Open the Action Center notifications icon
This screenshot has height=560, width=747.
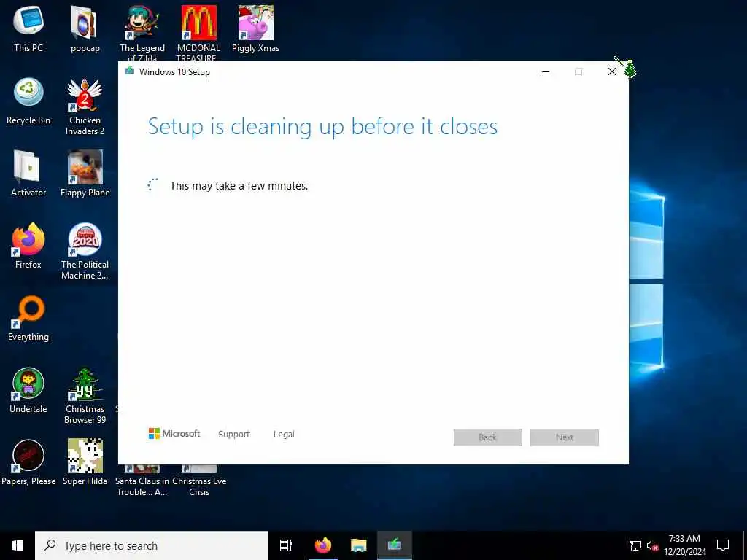tap(723, 545)
